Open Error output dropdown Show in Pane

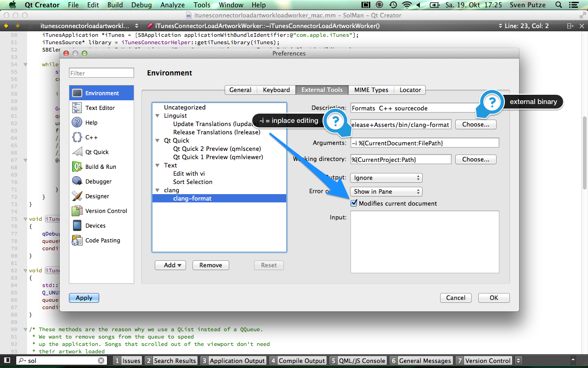tap(386, 191)
